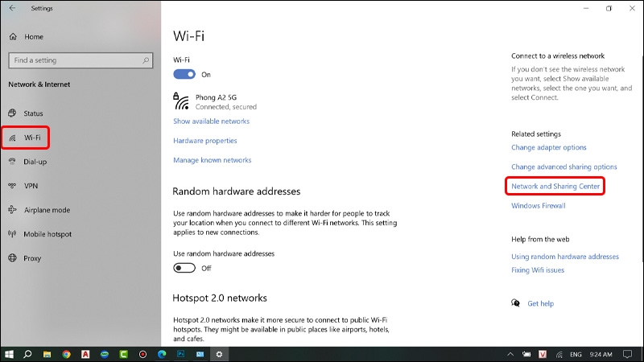The height and width of the screenshot is (362, 644).
Task: Restore down the Settings window
Action: [x=609, y=8]
